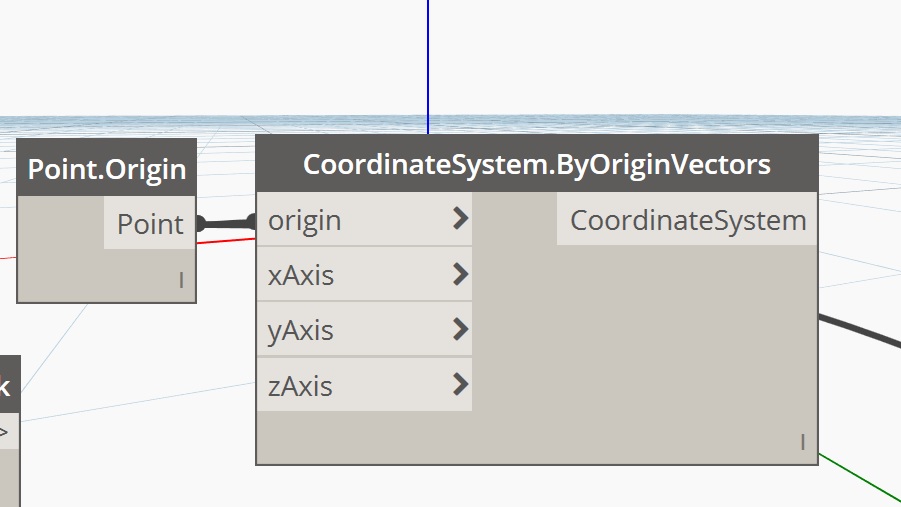Select the zAxis input port label

(300, 385)
